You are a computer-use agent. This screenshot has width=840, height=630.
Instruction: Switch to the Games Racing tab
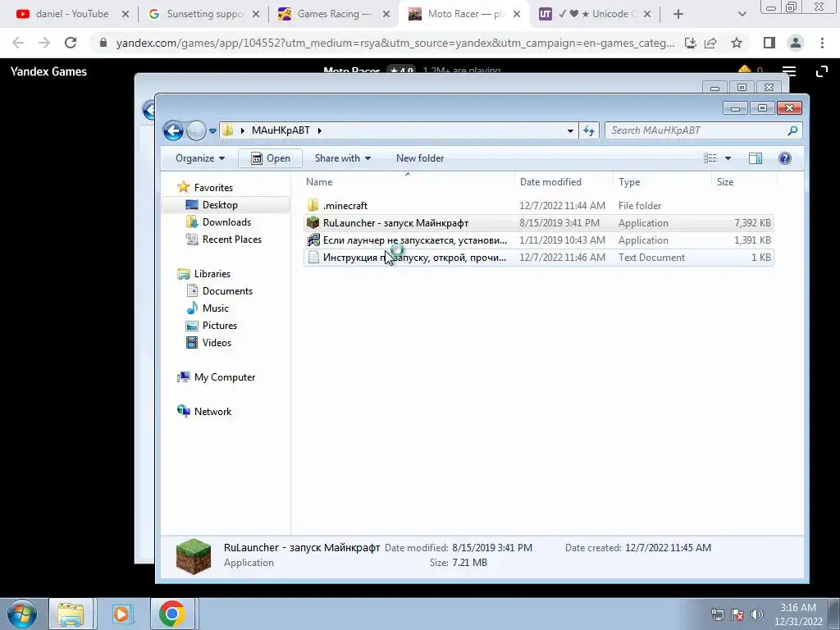(334, 14)
